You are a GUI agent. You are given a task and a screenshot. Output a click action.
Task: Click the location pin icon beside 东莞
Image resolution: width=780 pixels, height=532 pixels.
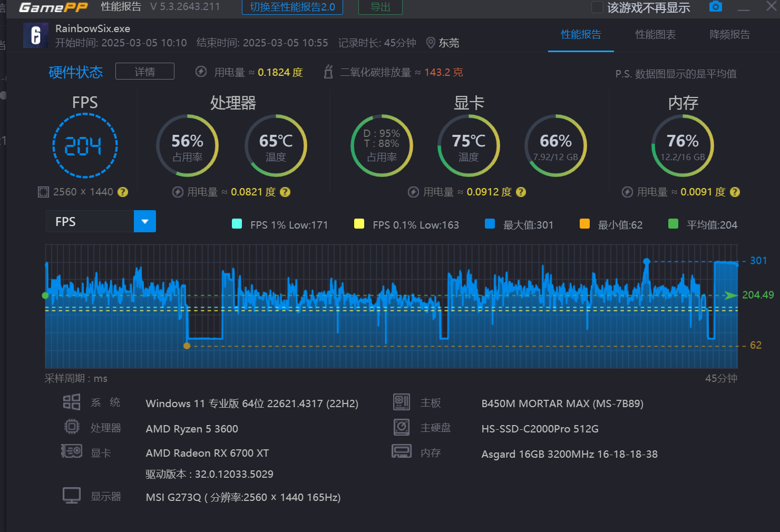click(431, 43)
